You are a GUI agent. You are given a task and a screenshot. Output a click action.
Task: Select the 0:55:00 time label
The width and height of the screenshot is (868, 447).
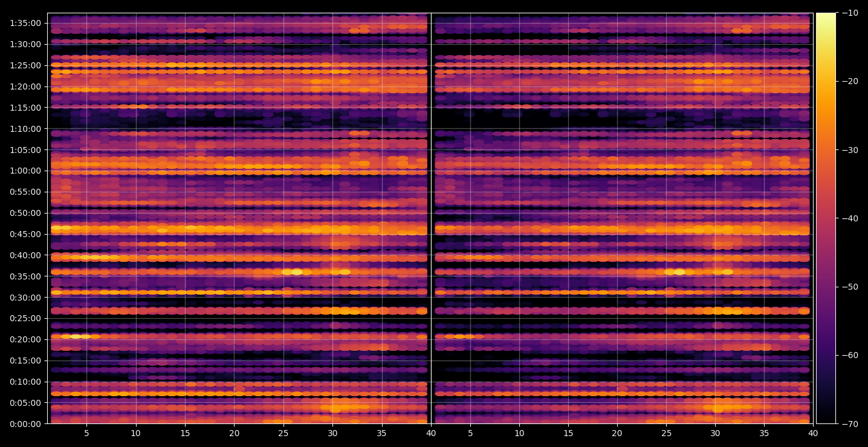[25, 192]
